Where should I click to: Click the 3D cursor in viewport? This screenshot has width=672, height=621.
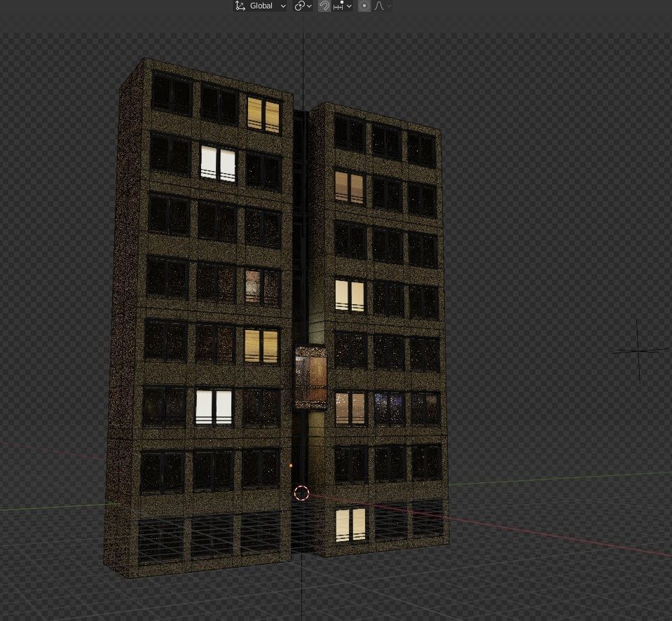click(302, 493)
